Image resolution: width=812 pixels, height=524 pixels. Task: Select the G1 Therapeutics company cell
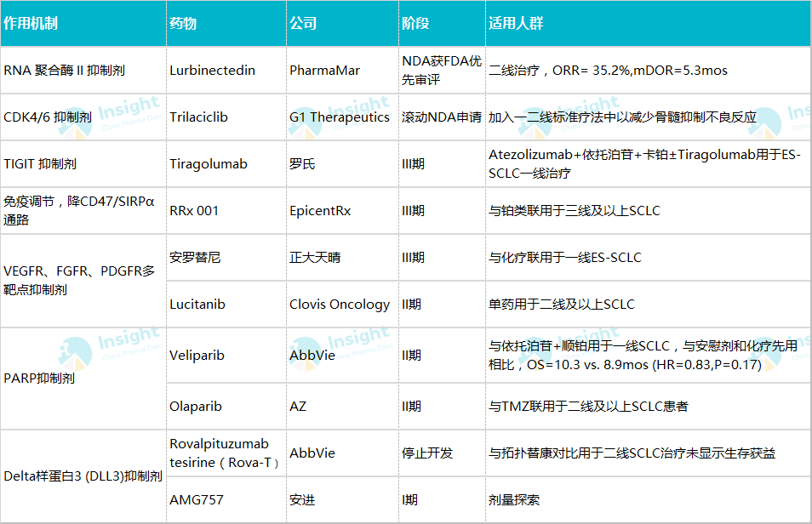[x=342, y=117]
